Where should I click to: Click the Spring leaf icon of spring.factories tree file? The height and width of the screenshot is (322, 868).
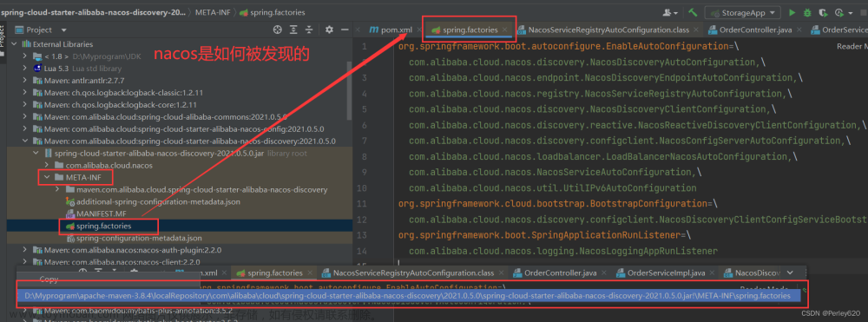70,227
